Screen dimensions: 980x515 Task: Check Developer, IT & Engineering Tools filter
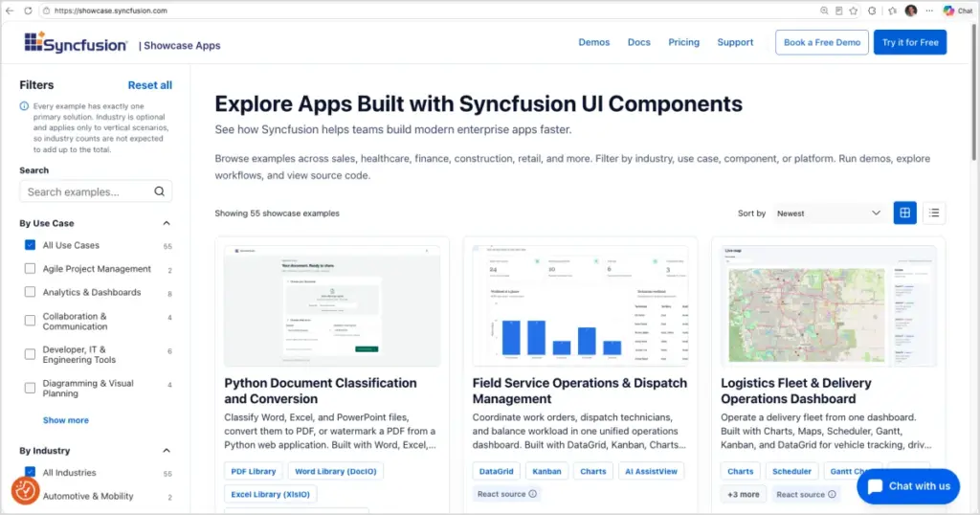pos(30,354)
